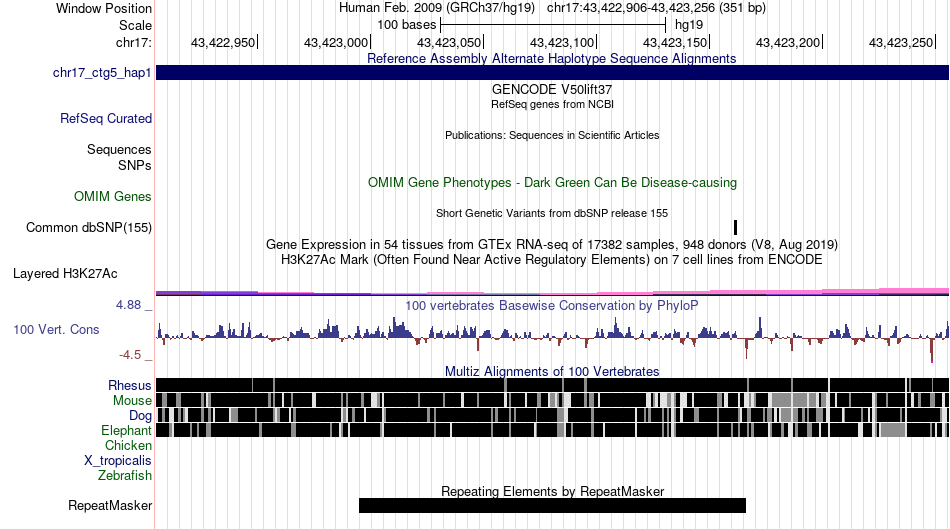Open RefSeq genes from NCBI title

click(552, 104)
